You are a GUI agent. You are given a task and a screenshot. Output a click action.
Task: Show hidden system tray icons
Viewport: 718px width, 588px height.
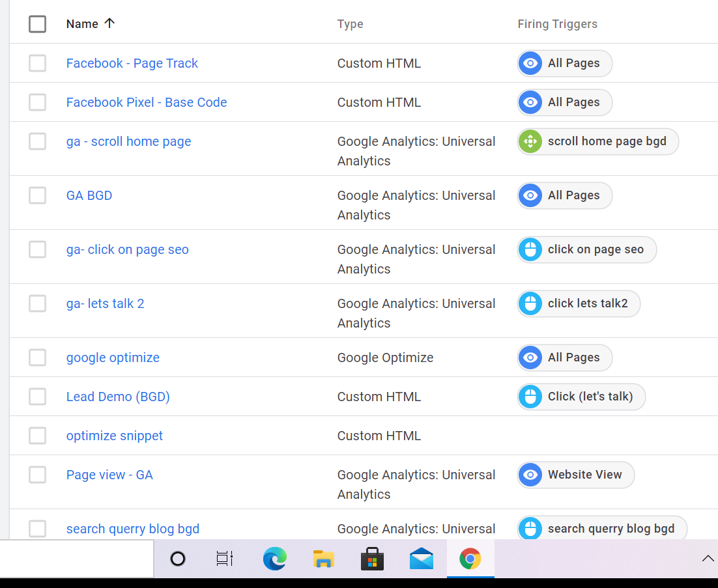coord(708,558)
